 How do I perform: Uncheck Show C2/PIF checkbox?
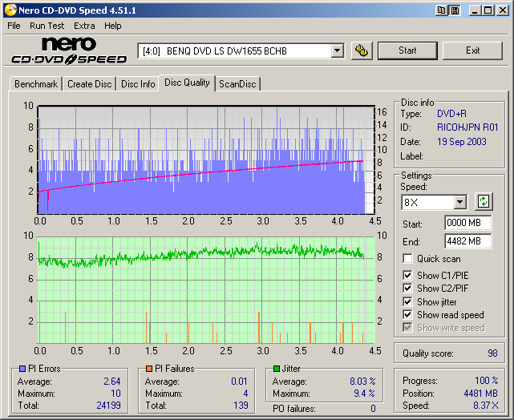407,289
